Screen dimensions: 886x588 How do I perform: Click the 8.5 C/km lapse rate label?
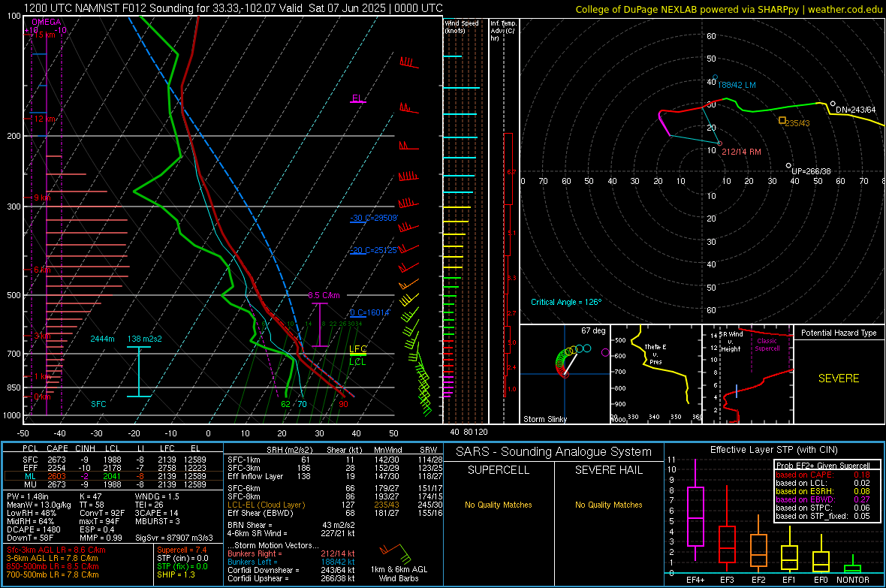point(324,295)
